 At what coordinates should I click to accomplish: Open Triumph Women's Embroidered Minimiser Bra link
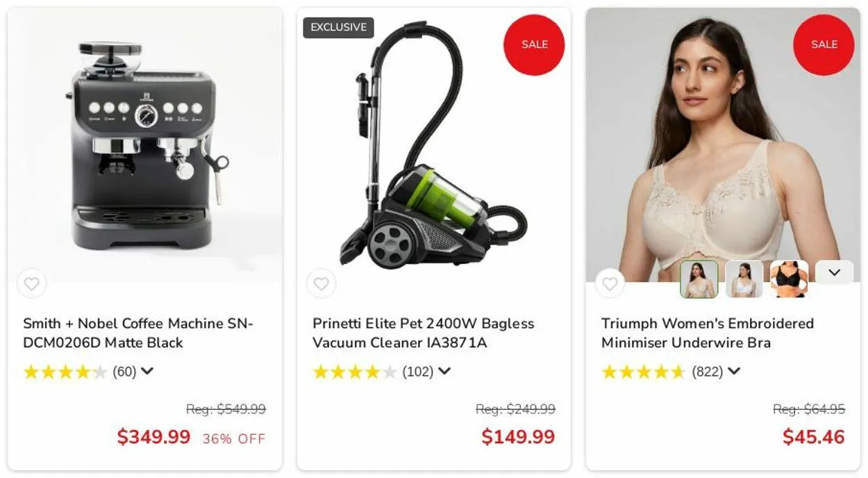pos(707,333)
